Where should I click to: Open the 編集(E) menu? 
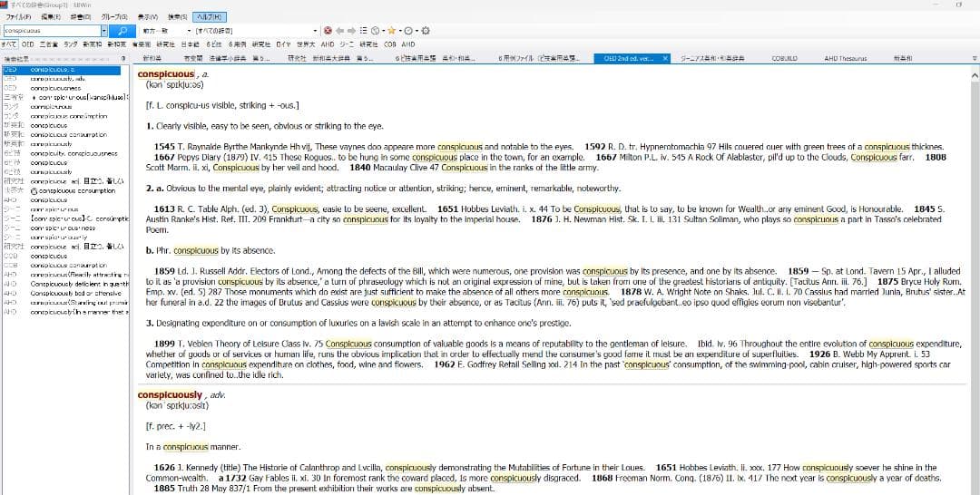[x=51, y=17]
